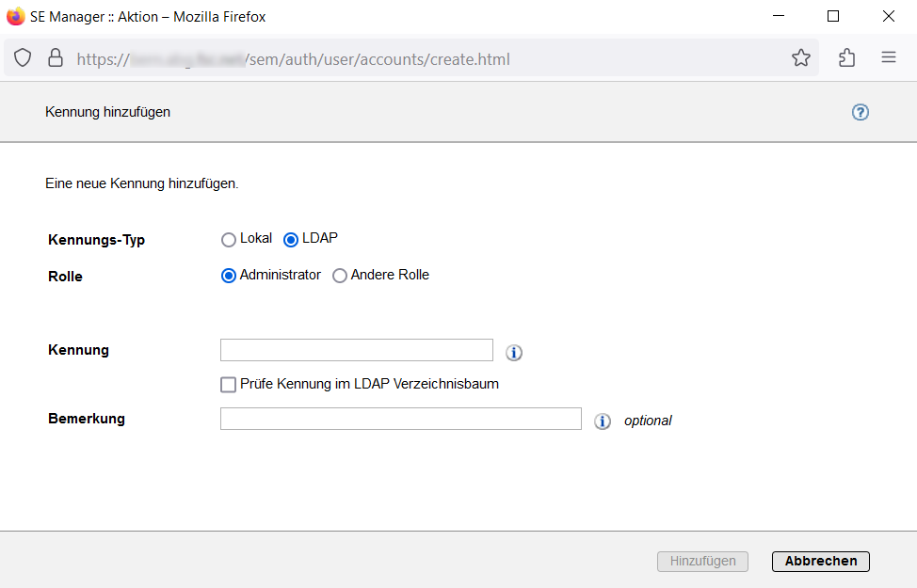This screenshot has height=588, width=917.
Task: Open the Firefox hamburger application menu
Action: (888, 58)
